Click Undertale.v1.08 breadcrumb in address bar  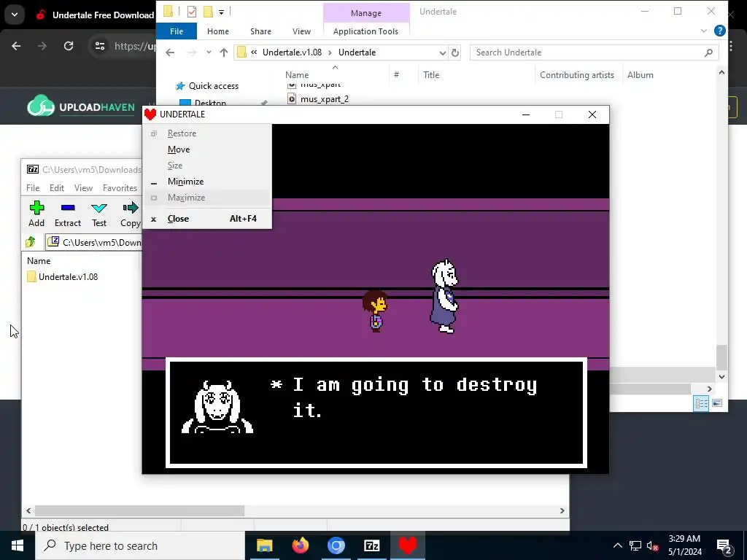[292, 52]
